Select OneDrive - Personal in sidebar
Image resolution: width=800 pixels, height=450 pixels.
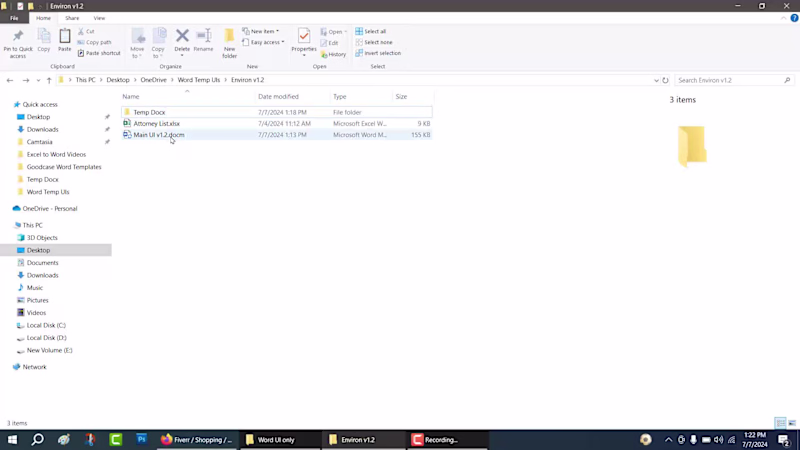point(49,209)
